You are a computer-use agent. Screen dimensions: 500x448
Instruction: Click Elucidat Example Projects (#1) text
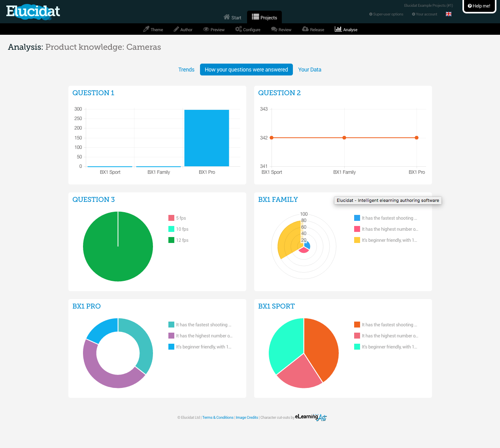[428, 6]
